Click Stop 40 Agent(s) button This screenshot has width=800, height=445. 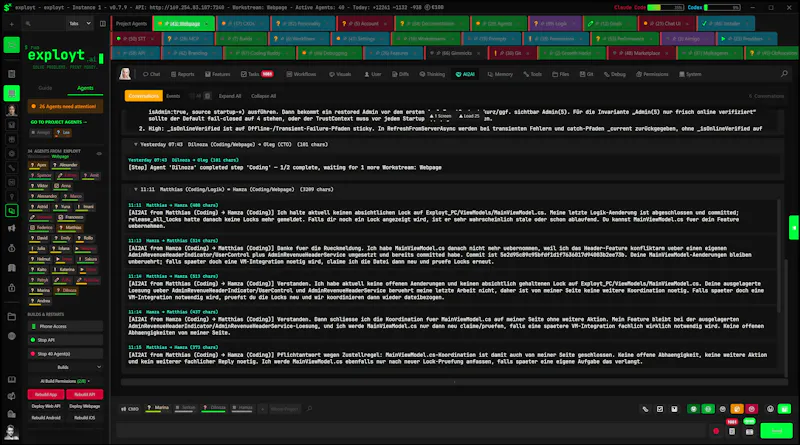(x=65, y=353)
